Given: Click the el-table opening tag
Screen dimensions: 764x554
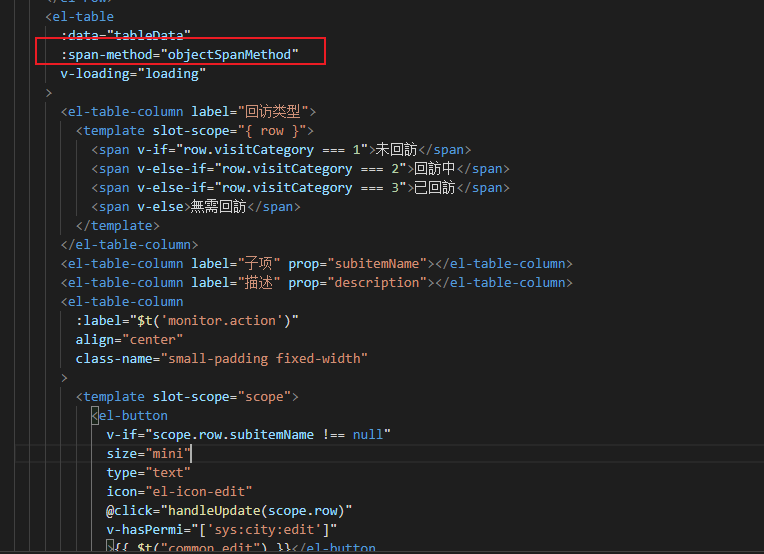Looking at the screenshot, I should coord(79,17).
